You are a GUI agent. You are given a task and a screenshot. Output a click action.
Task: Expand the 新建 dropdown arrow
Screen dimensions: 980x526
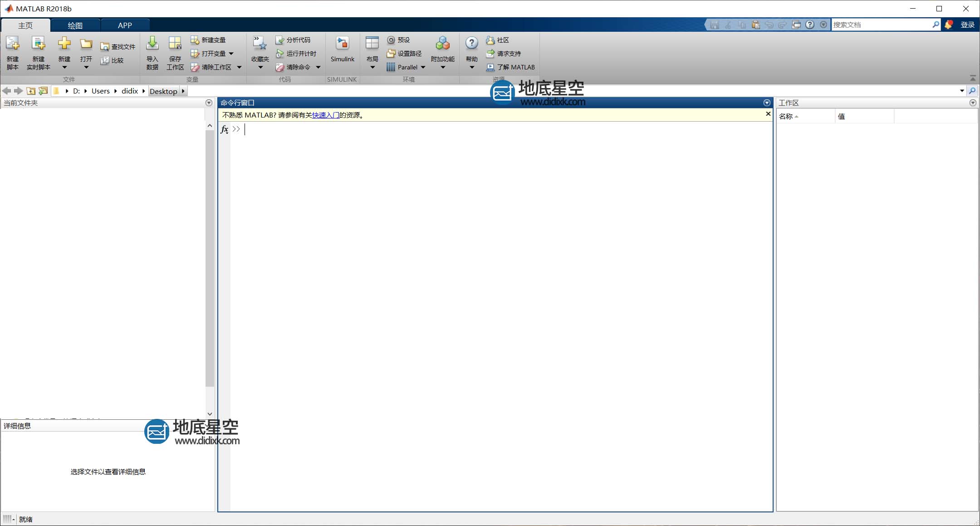(x=64, y=68)
